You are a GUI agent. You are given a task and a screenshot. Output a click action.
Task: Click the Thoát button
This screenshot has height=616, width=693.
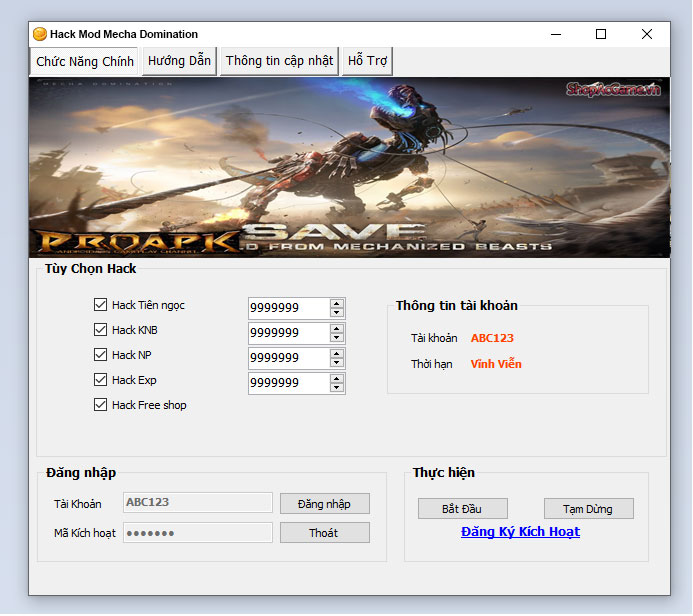pos(324,533)
